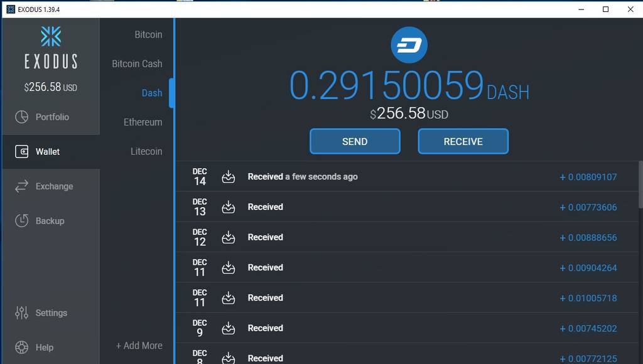643x364 pixels.
Task: Click amount + 0.00809107
Action: click(x=588, y=177)
